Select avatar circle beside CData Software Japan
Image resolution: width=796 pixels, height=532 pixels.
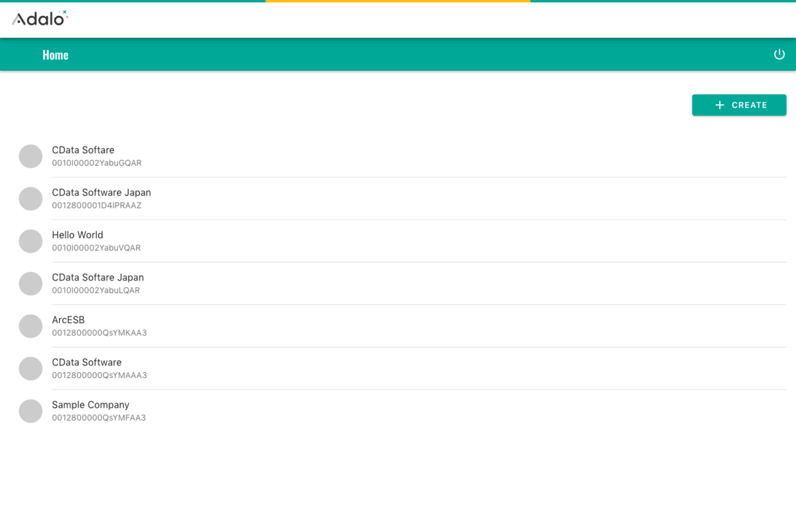[31, 198]
